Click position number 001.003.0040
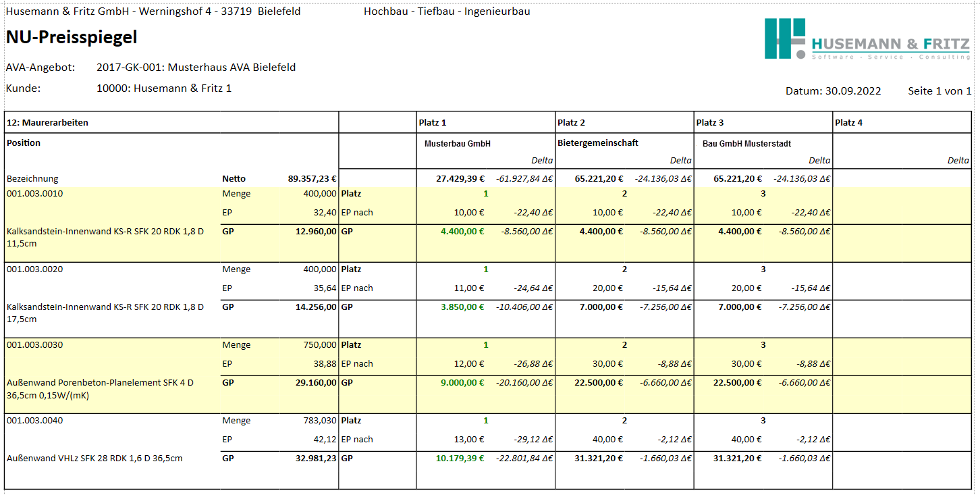The height and width of the screenshot is (495, 980). pyautogui.click(x=35, y=421)
